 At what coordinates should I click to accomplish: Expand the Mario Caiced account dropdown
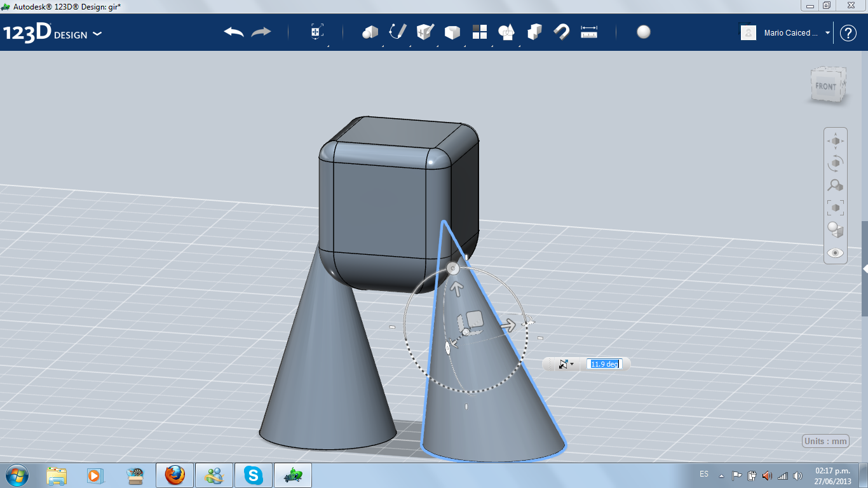point(828,33)
